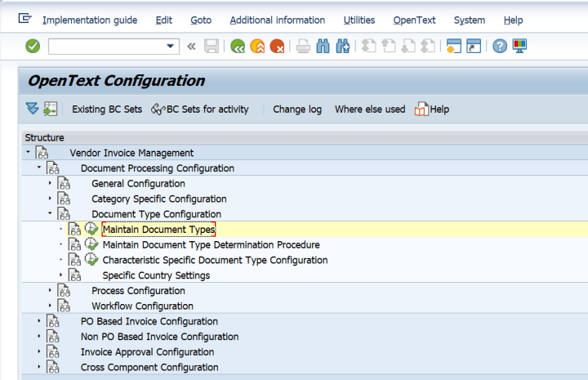Collapse the Document Type Configuration node
This screenshot has width=588, height=380.
click(50, 214)
